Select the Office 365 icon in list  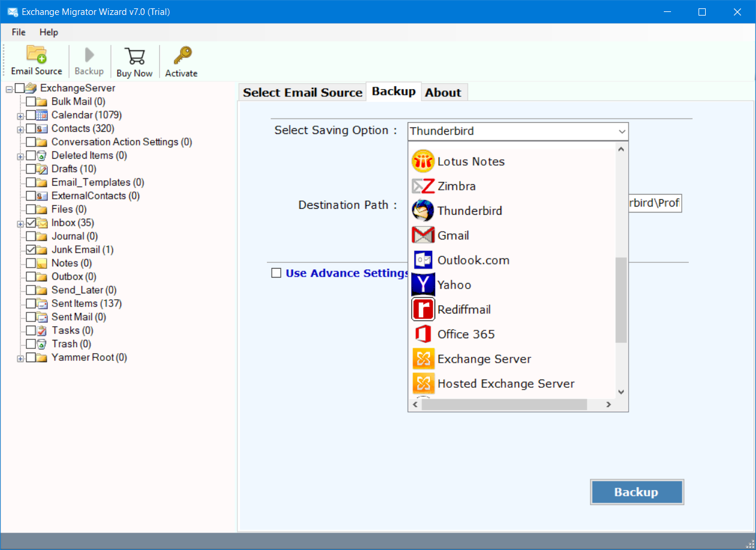pos(423,334)
